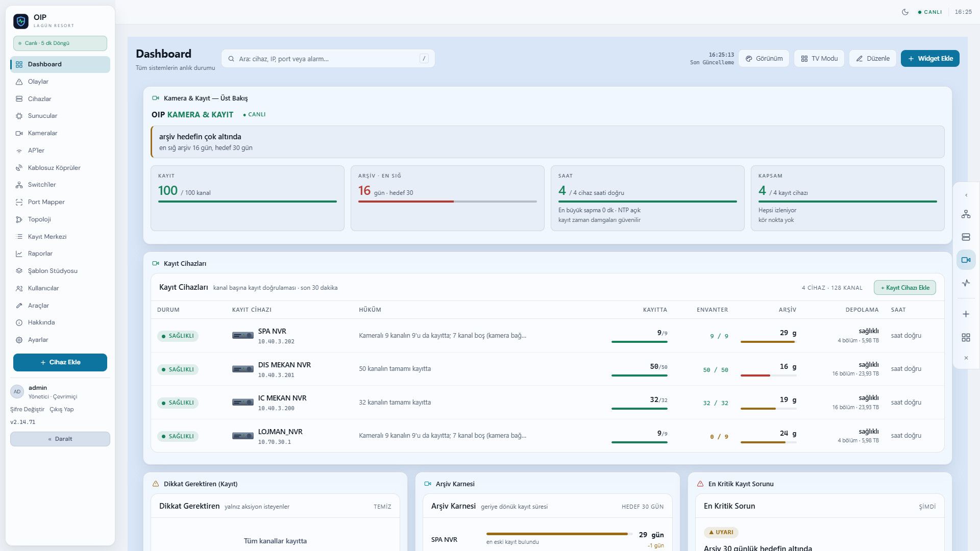Open the Görünüm view options
This screenshot has width=980, height=551.
[764, 59]
